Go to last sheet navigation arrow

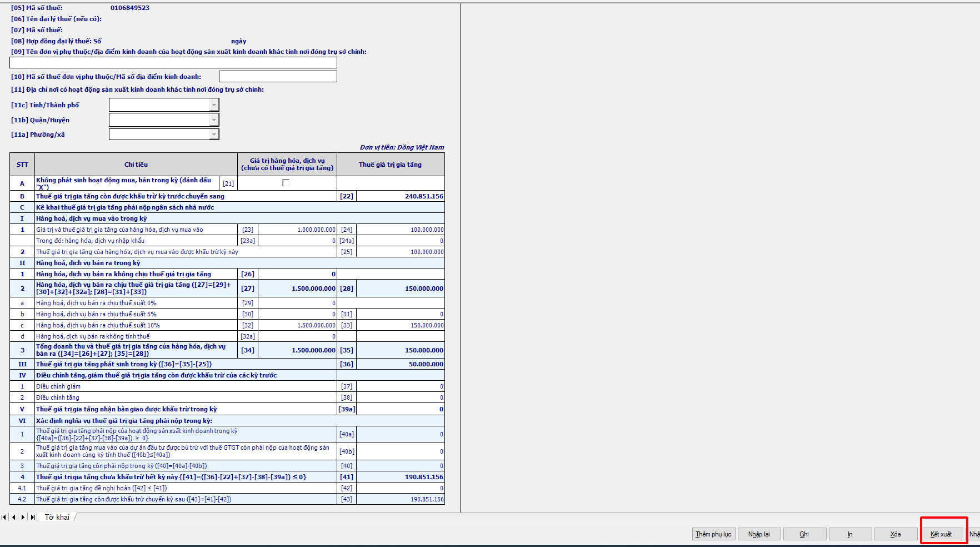click(33, 517)
